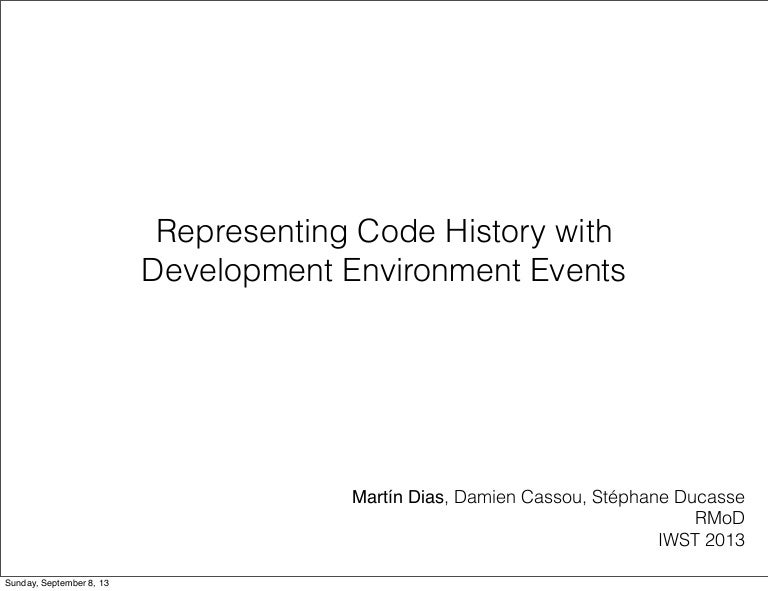Click the RMoD affiliation text
This screenshot has width=768, height=591.
(720, 520)
